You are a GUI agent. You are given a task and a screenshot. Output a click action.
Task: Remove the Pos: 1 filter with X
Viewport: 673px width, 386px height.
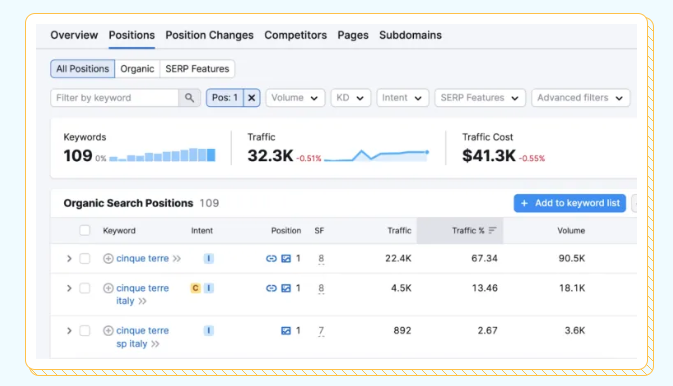pyautogui.click(x=252, y=98)
